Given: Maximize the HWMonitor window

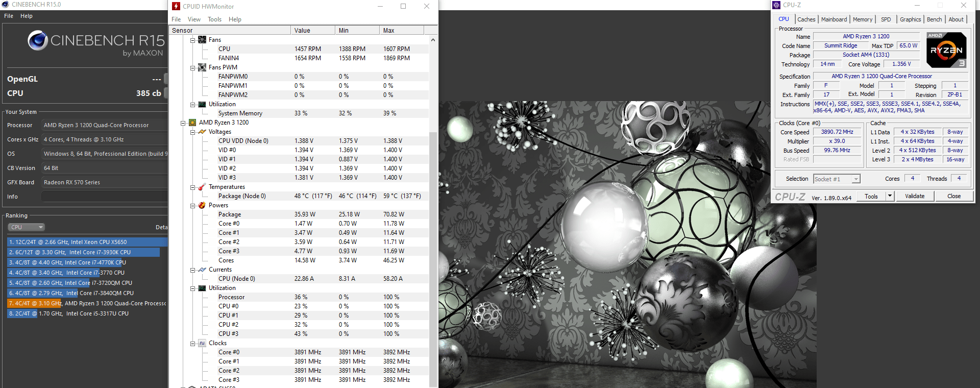Looking at the screenshot, I should 403,6.
